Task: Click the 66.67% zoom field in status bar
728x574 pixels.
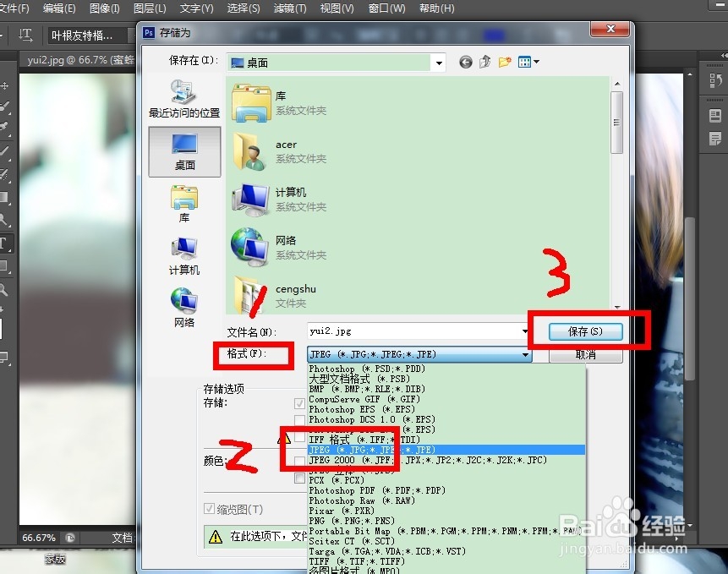Action: pyautogui.click(x=39, y=538)
